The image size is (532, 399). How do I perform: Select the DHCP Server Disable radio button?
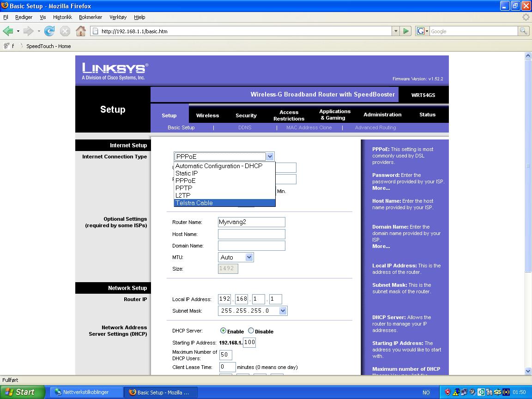pos(251,331)
